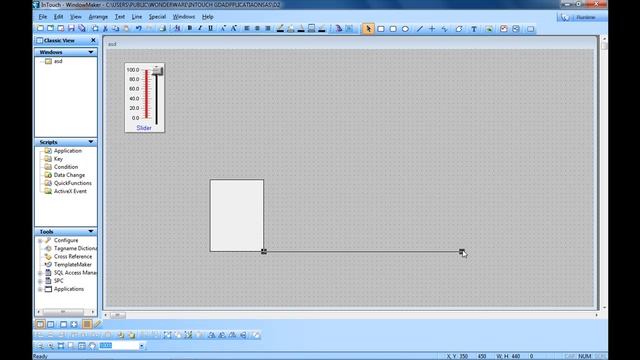
Task: Click the Save window icon
Action: (x=71, y=28)
